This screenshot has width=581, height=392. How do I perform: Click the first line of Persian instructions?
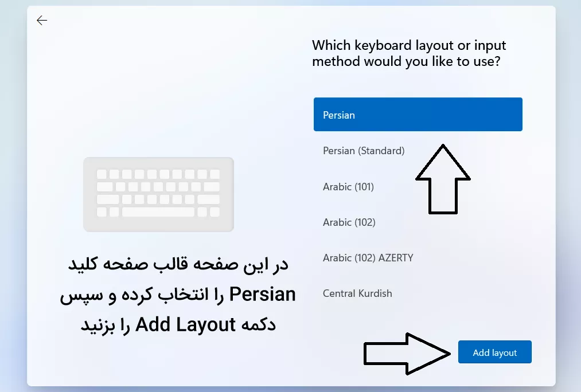coord(178,264)
